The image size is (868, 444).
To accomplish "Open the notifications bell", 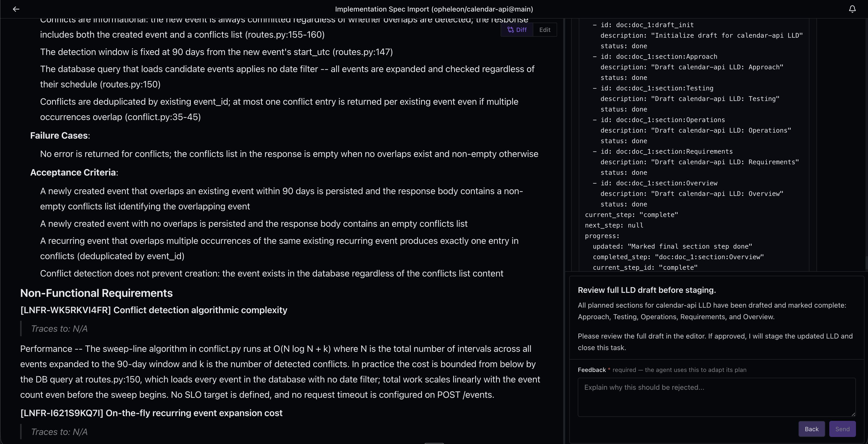I will (x=852, y=9).
